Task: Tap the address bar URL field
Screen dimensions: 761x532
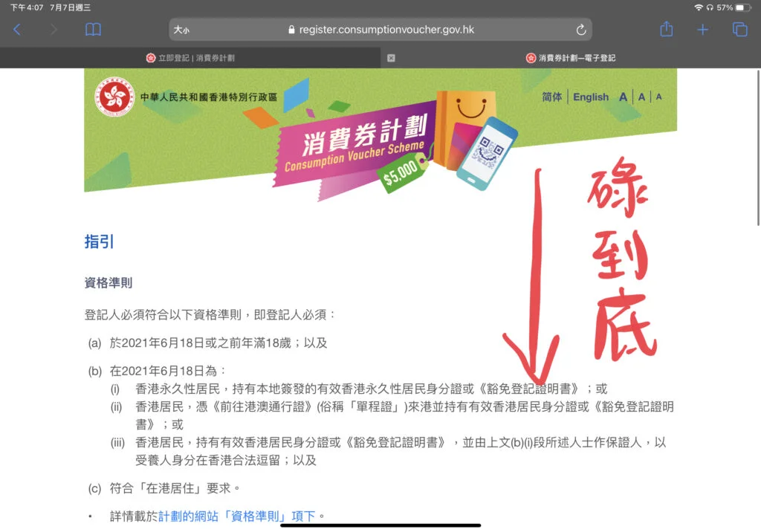Action: [x=380, y=30]
